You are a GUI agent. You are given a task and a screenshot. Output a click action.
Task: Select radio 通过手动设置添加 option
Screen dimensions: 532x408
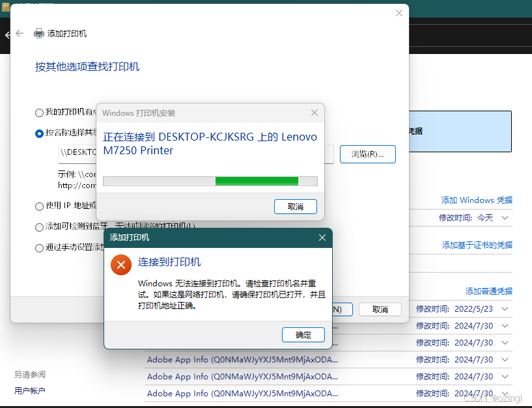click(39, 248)
